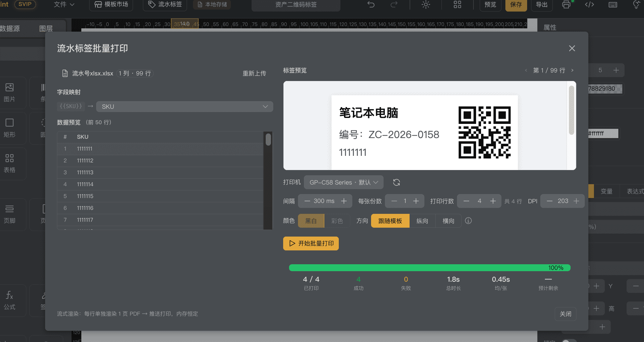The image size is (644, 342).
Task: Close the batch print dialog
Action: [x=572, y=48]
